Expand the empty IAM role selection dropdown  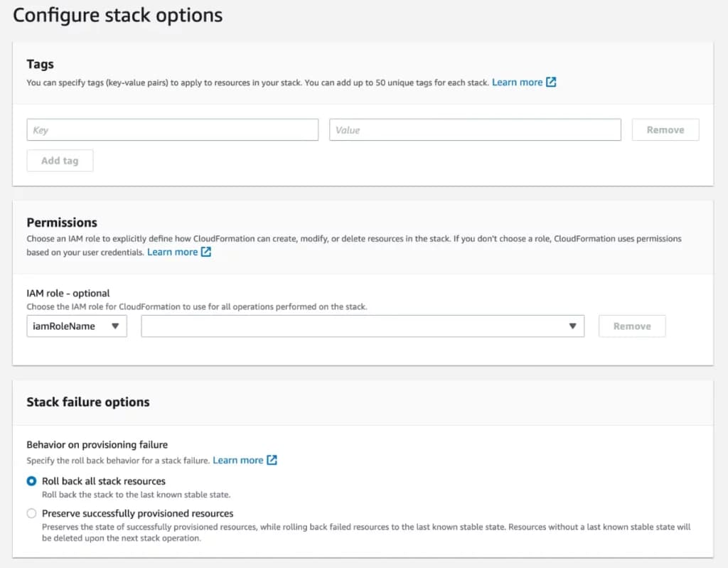coord(362,326)
